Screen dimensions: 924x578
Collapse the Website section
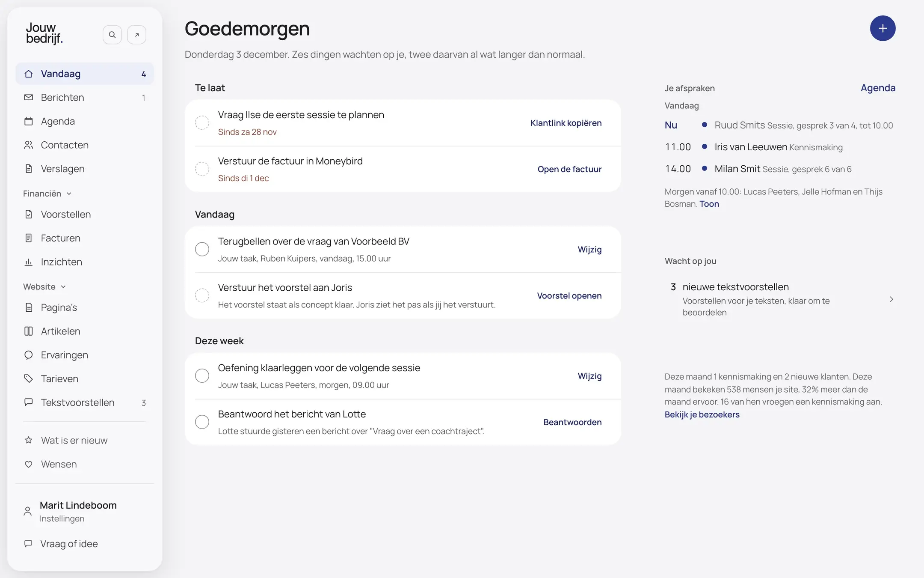click(x=44, y=286)
